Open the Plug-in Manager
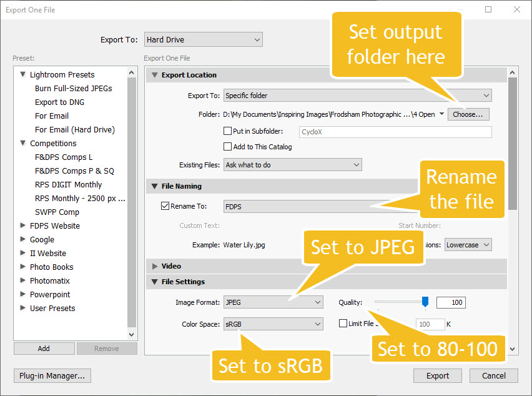532x396 pixels. [52, 375]
